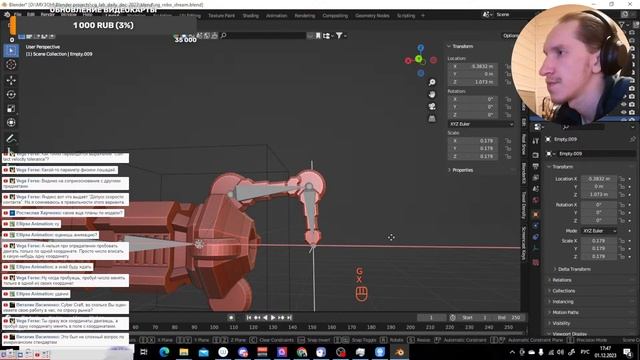Screen dimensions: 640x360
Task: Open the Render properties tab icon
Action: (x=536, y=155)
